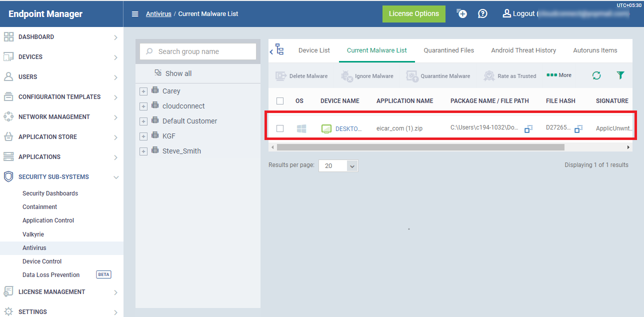Click the Logout user icon
Screen dimensions: 644x317
(x=507, y=13)
